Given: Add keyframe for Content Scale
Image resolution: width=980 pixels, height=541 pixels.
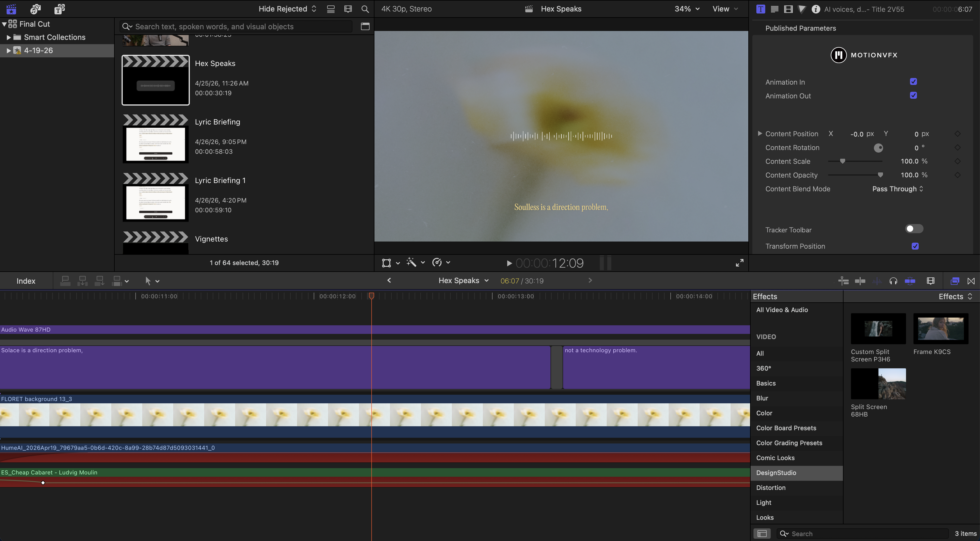Looking at the screenshot, I should click(958, 161).
